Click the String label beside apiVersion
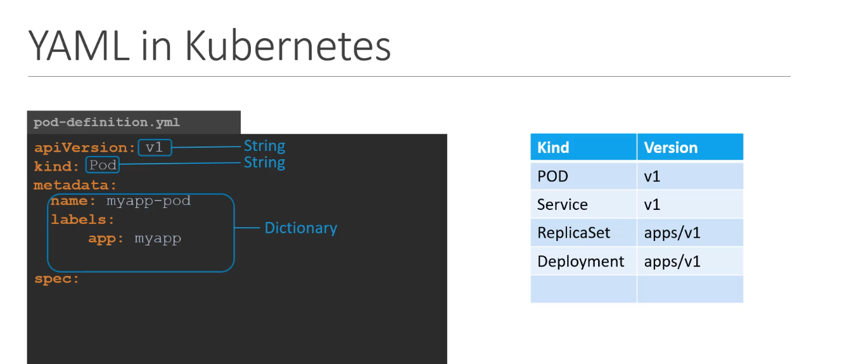The width and height of the screenshot is (868, 364). coord(264,146)
